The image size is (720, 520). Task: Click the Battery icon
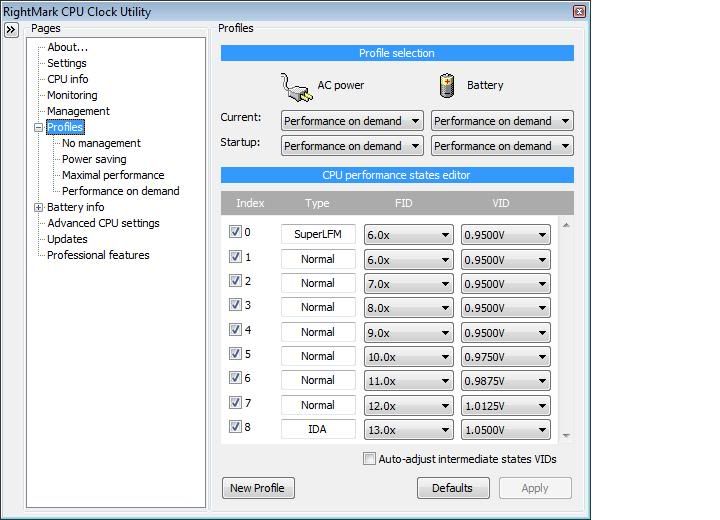click(x=447, y=85)
